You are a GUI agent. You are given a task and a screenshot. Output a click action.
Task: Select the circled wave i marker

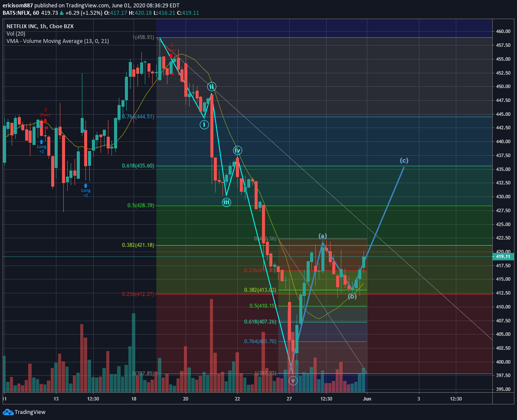click(204, 125)
